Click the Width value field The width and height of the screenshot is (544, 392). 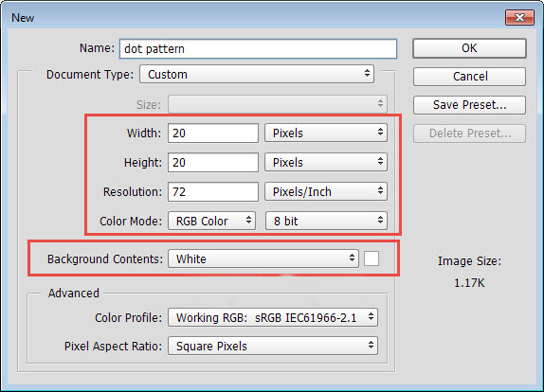pos(213,134)
